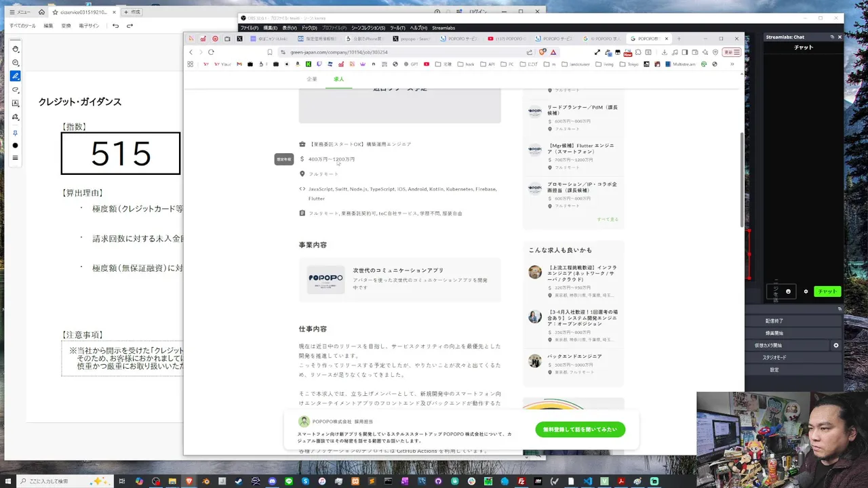Open the OBS ファイル(F) menu
868x488 pixels.
[x=249, y=28]
